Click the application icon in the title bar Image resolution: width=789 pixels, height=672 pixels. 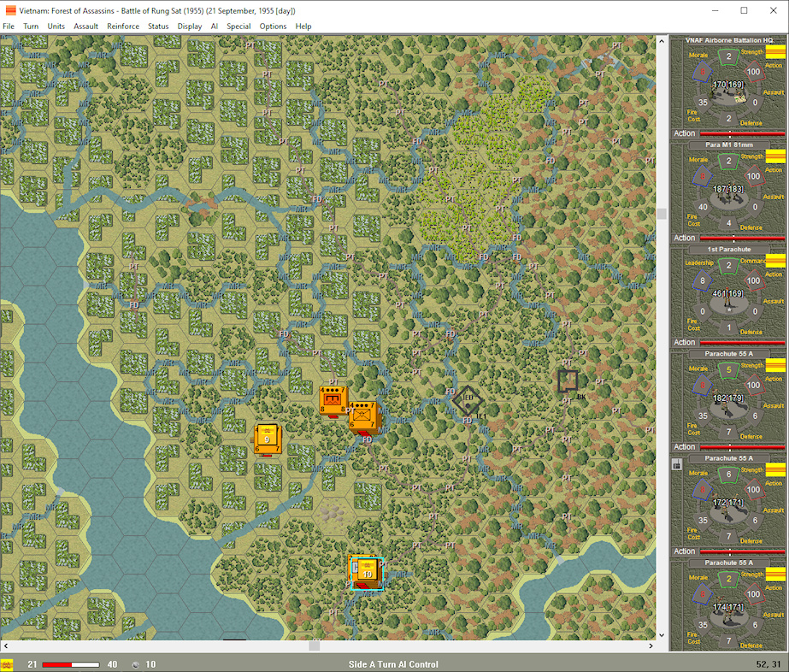[x=10, y=10]
